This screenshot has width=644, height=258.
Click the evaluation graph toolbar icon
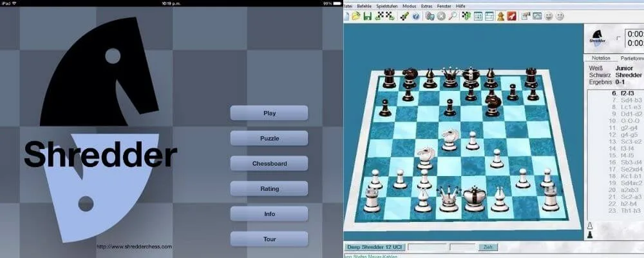(x=537, y=16)
